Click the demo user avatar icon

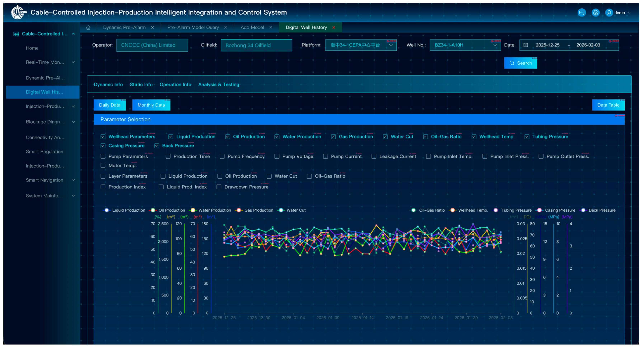[x=609, y=13]
